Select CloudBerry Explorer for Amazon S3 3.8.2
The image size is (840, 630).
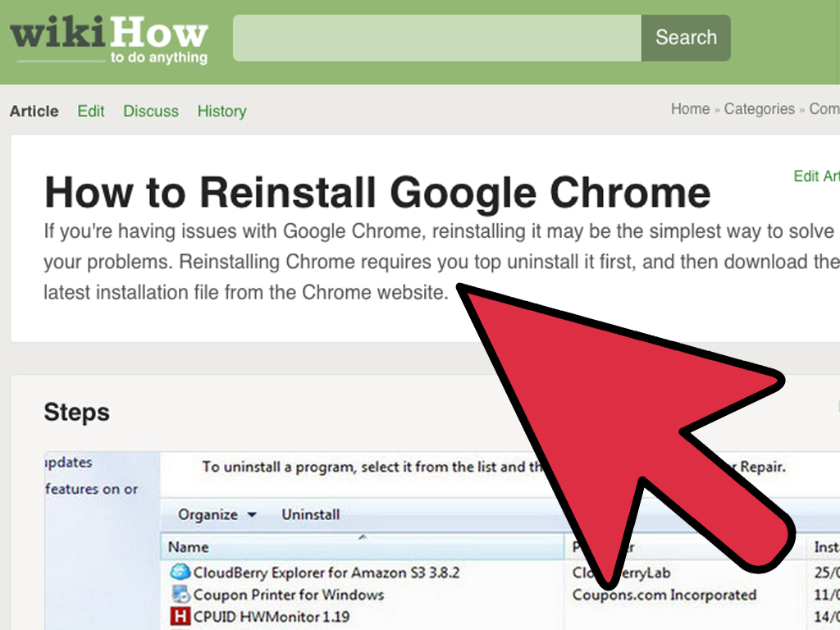coord(326,573)
